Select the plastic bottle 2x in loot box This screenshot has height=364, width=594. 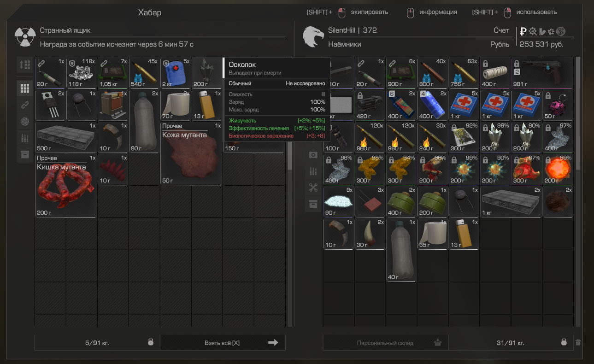pyautogui.click(x=144, y=121)
